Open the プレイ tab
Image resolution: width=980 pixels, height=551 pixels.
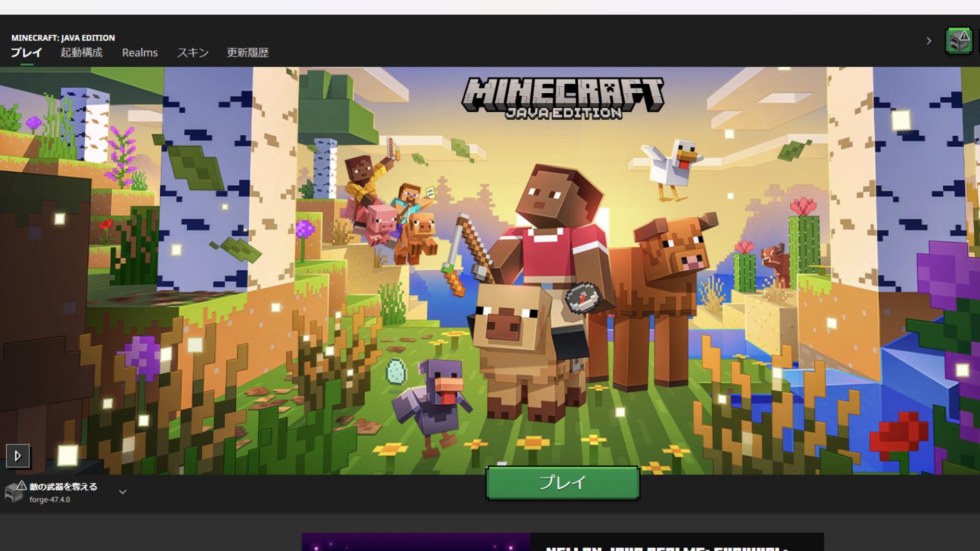(27, 53)
